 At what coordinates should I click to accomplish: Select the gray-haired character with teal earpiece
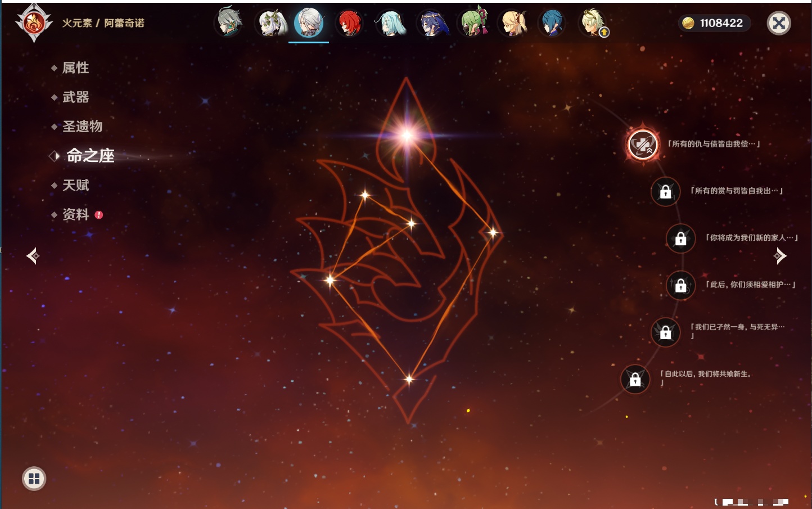point(228,22)
